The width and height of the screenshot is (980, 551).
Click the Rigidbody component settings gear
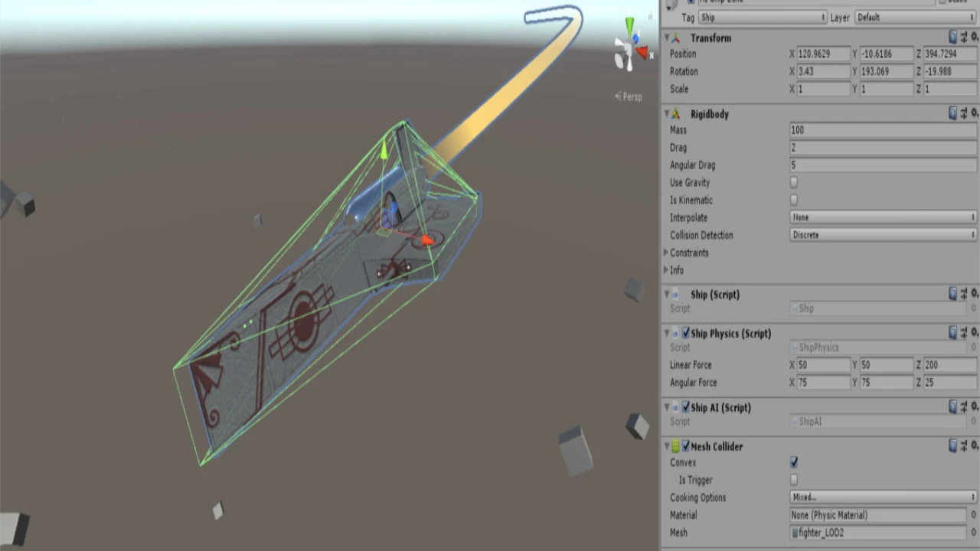(x=974, y=114)
